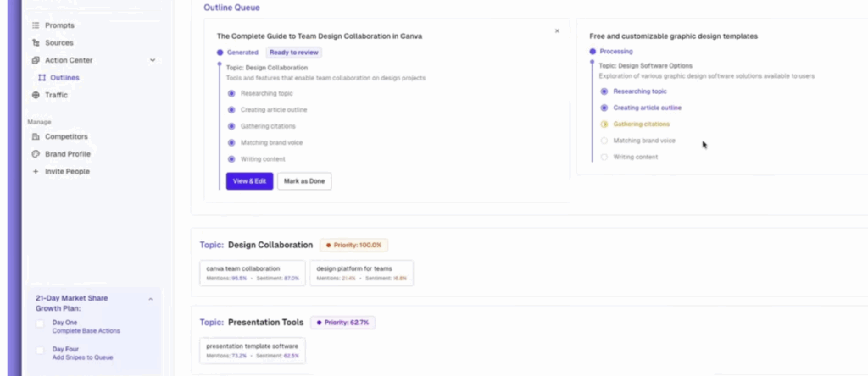Click the Competitors icon

tap(36, 136)
